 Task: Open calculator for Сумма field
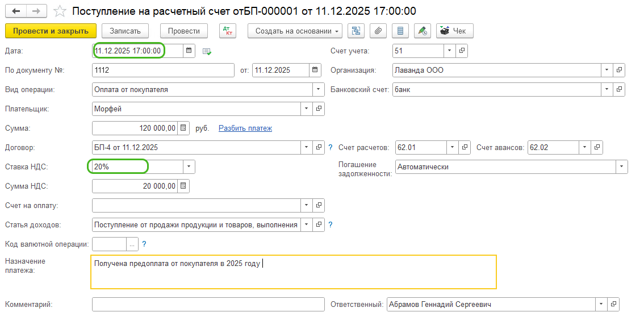(x=183, y=128)
